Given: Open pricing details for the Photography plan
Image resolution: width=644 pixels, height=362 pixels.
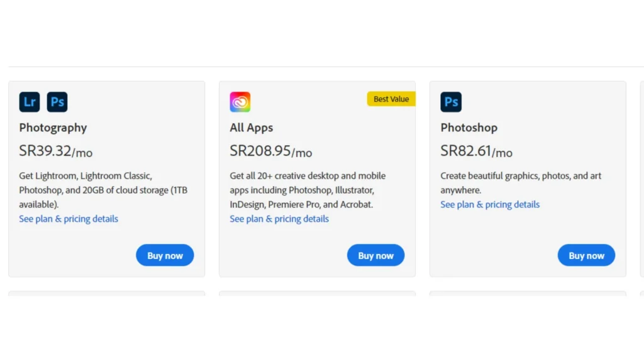Looking at the screenshot, I should pyautogui.click(x=69, y=219).
